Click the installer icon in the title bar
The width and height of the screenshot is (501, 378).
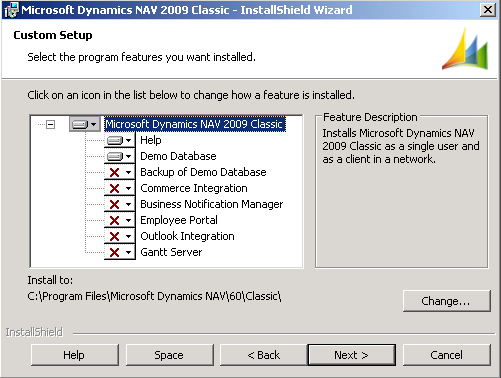coord(11,10)
